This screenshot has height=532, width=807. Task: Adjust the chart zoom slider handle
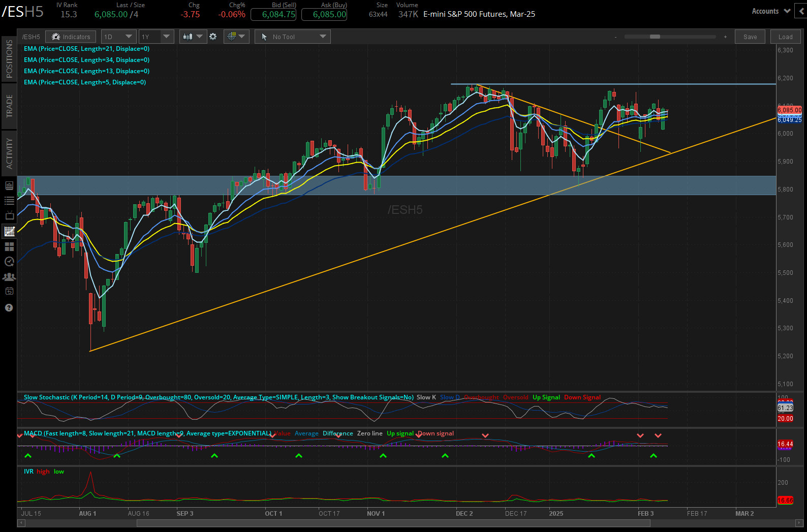pos(655,37)
